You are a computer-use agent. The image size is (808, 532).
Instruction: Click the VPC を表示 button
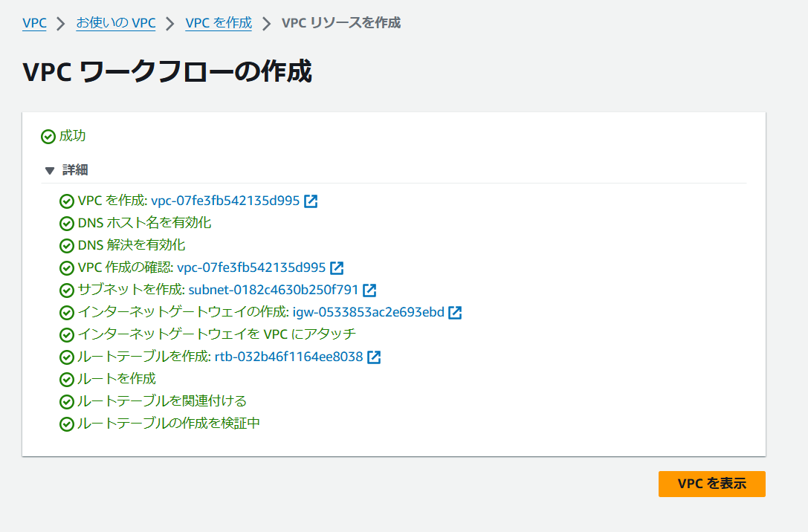[711, 484]
